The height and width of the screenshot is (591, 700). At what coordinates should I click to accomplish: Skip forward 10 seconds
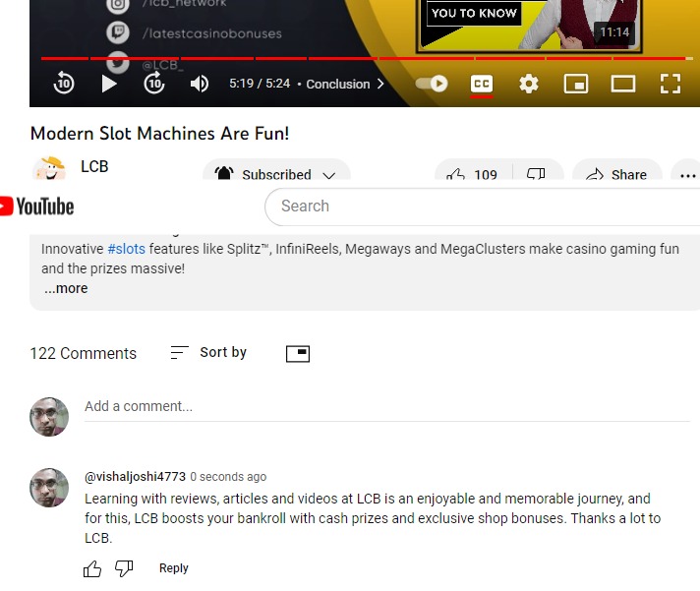[x=154, y=84]
